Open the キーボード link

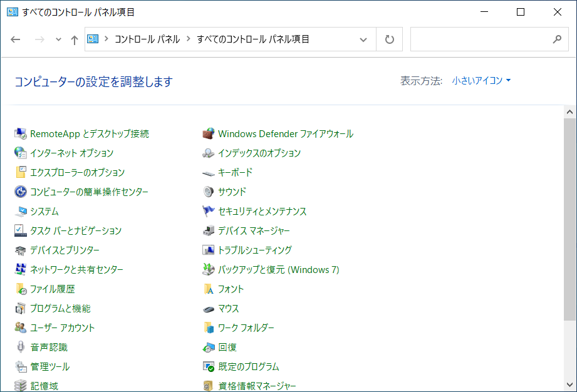pos(236,172)
